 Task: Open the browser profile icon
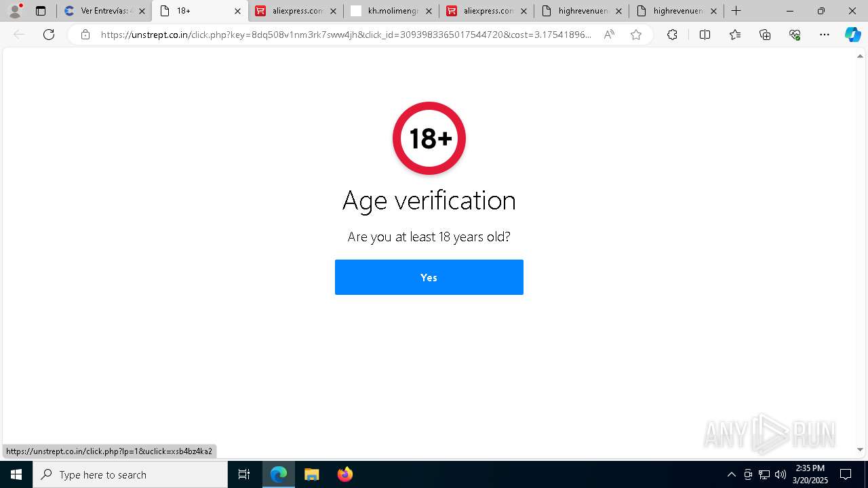15,11
